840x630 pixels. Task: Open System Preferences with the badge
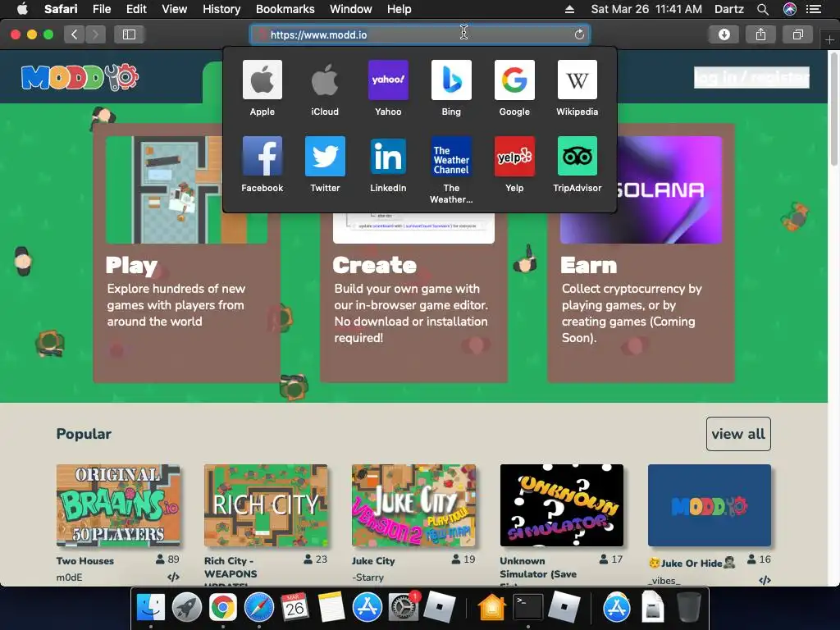403,608
